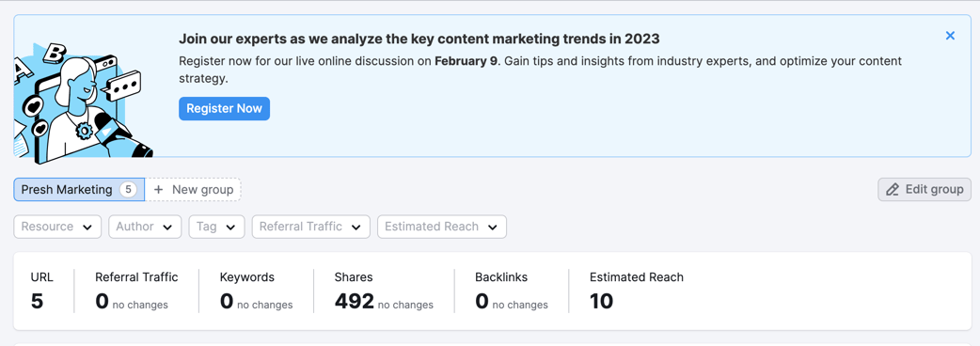
Task: Click the Referral Traffic summary metric
Action: click(136, 291)
